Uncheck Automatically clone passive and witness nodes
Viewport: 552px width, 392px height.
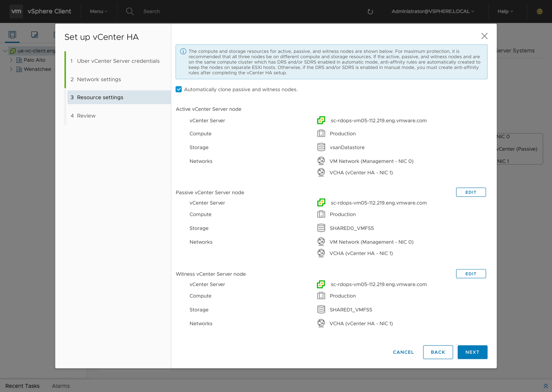click(179, 89)
